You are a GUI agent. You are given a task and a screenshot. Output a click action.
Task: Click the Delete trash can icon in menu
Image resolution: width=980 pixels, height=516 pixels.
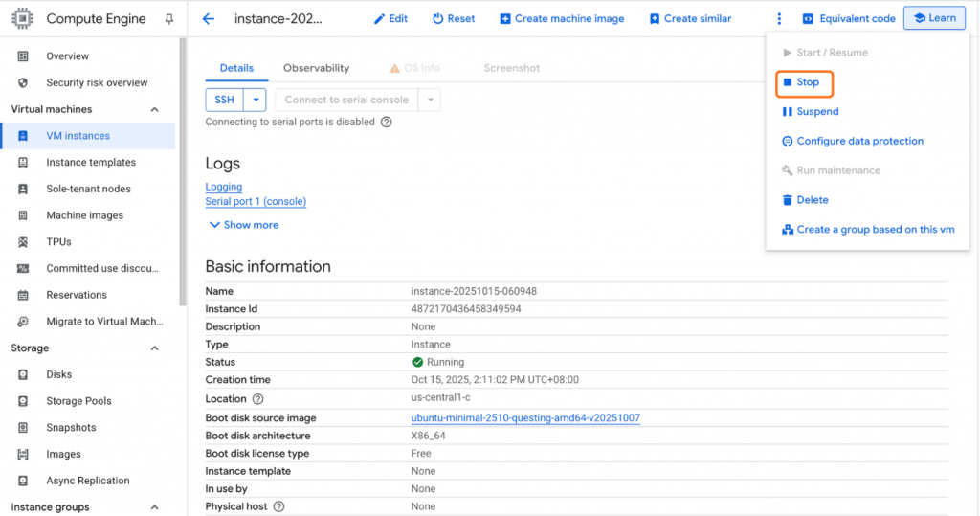[787, 200]
